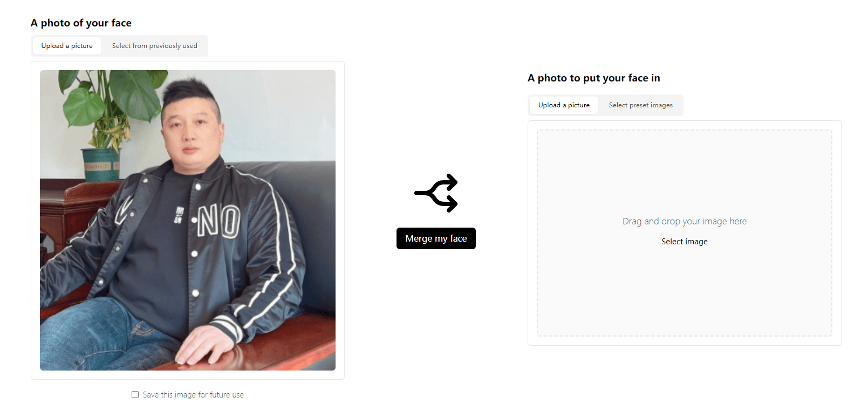Image resolution: width=868 pixels, height=418 pixels.
Task: Open the "Select preset images" tab
Action: [x=640, y=105]
